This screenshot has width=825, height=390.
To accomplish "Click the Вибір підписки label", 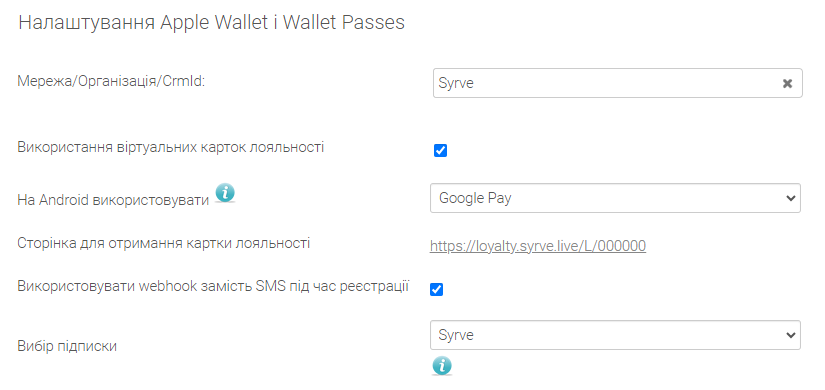I will 67,346.
